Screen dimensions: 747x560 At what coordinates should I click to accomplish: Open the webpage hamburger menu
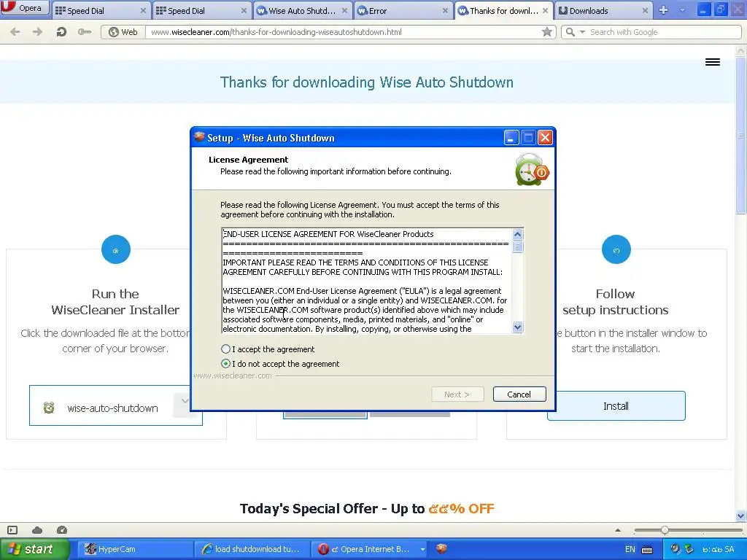tap(713, 62)
